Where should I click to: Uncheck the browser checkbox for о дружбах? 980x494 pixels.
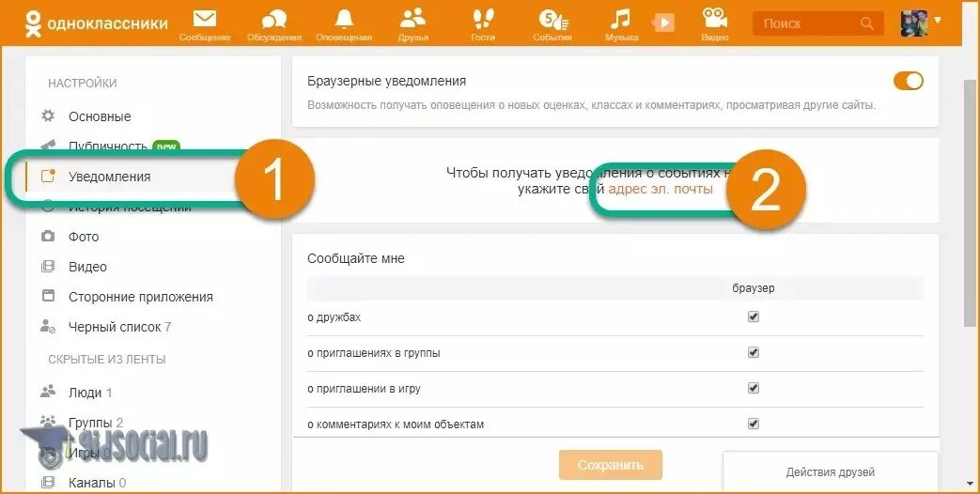(x=754, y=316)
